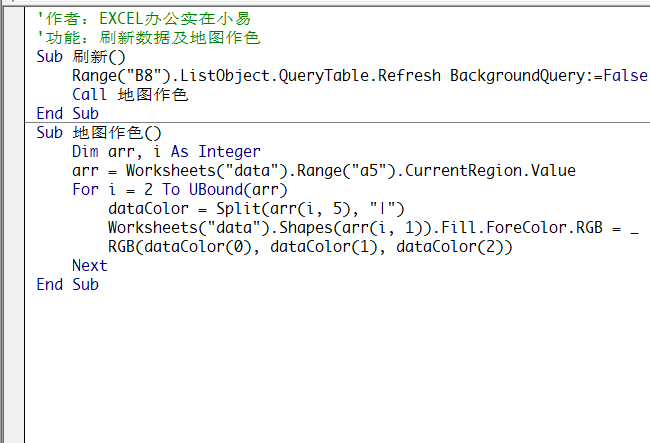Screen dimensions: 650x443
Task: Click the Sub 地图作色() declaration
Action: (x=99, y=133)
